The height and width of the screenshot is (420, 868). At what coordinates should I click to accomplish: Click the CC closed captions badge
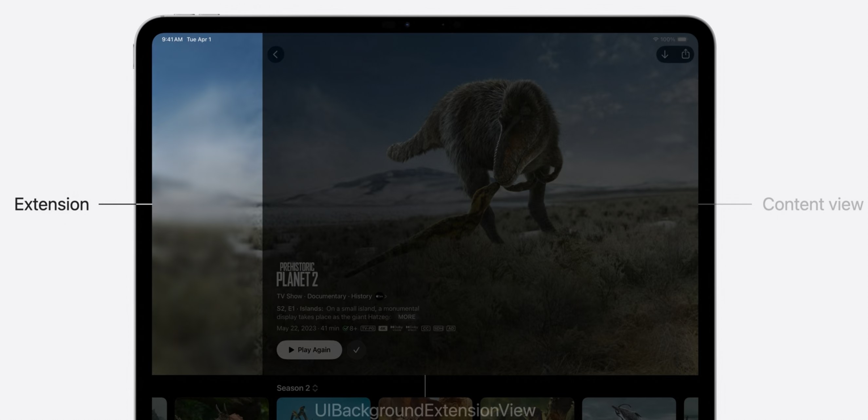[x=425, y=328]
